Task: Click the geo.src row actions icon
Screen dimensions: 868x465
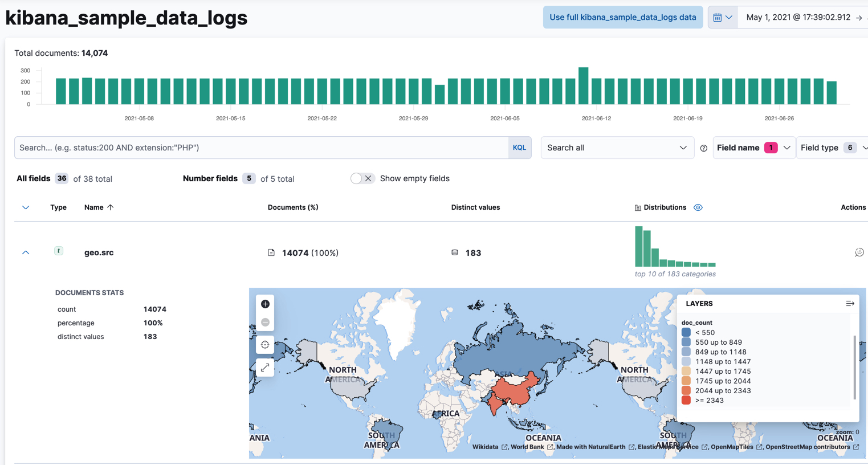Action: click(859, 252)
